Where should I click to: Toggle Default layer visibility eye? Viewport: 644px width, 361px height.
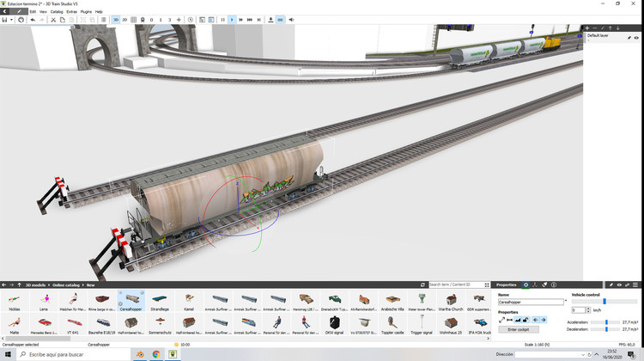click(636, 38)
